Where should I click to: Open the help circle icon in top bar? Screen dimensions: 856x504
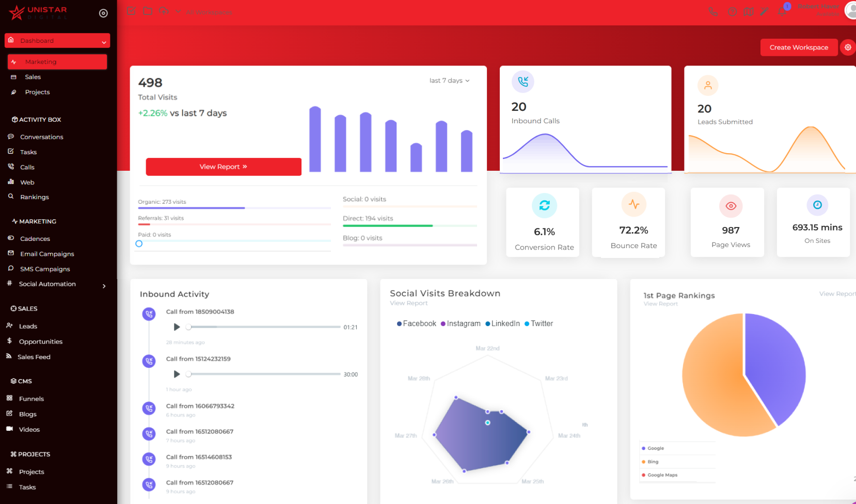coord(732,11)
